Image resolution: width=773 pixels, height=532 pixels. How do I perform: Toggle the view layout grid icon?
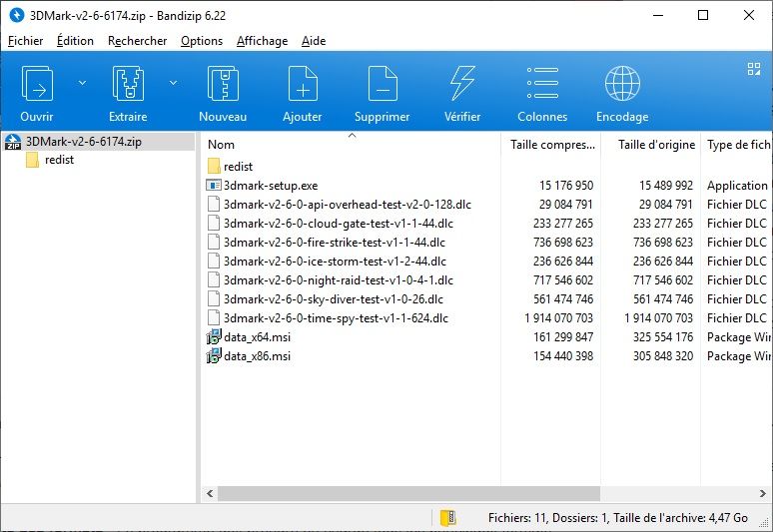pos(754,69)
